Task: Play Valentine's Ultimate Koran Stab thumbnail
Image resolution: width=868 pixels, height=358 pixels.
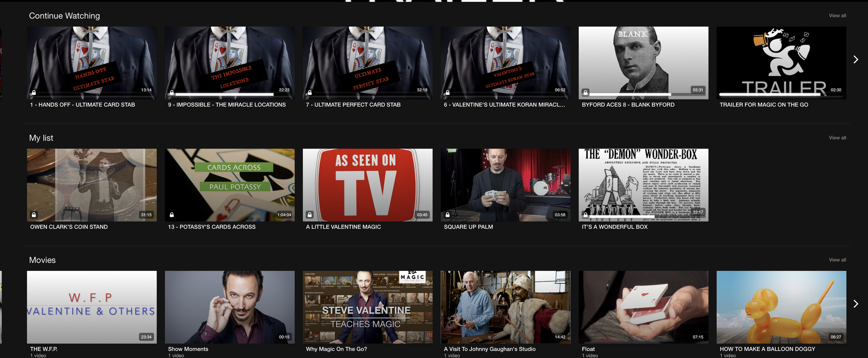Action: [x=506, y=63]
